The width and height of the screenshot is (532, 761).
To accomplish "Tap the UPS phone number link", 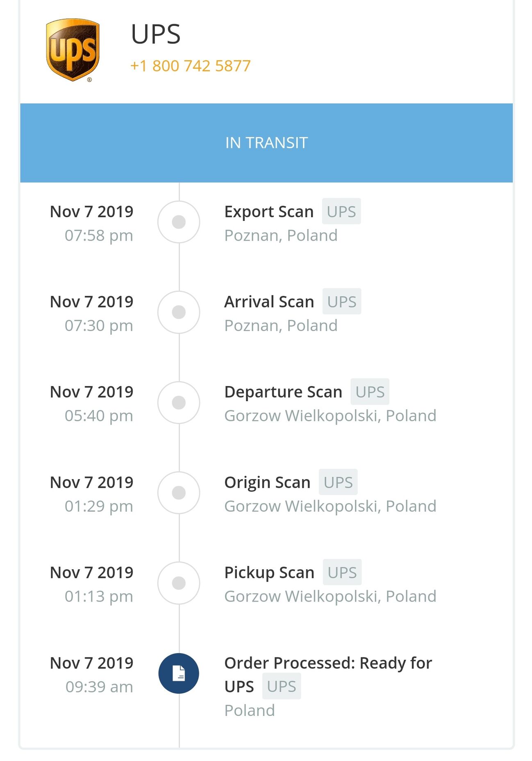I will 190,66.
